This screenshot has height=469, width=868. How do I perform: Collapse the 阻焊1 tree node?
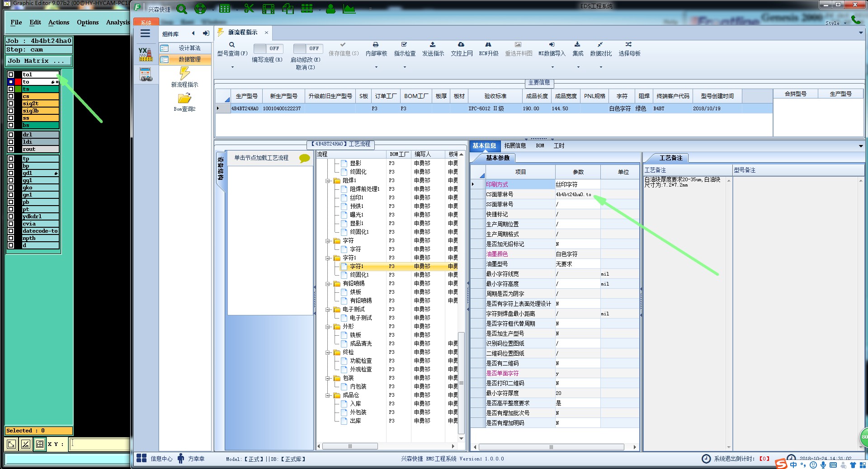tap(328, 180)
